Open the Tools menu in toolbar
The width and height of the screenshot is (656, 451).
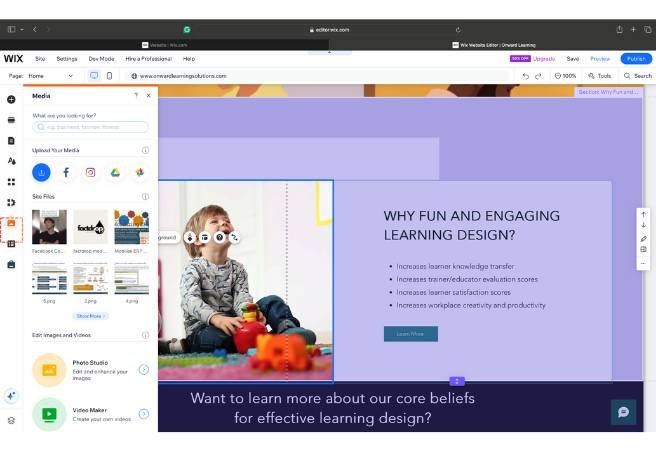(600, 76)
